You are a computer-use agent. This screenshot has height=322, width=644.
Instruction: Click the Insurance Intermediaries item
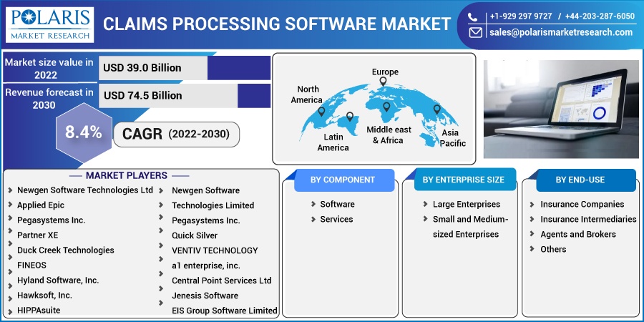tap(588, 220)
